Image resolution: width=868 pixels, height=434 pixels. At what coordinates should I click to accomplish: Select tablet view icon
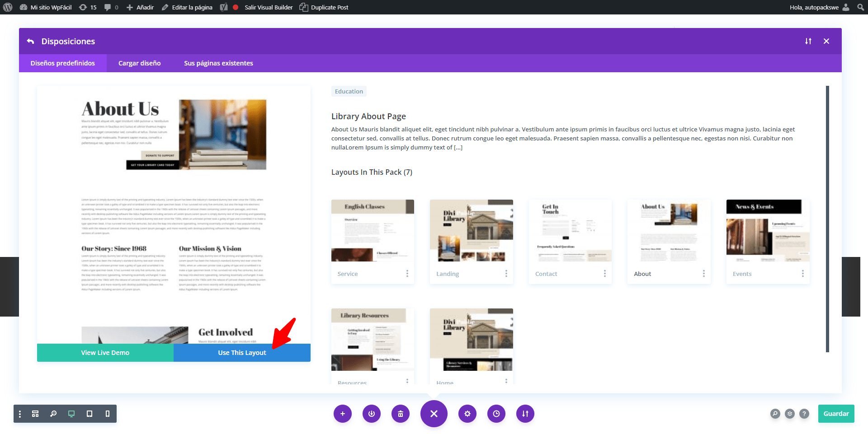point(90,414)
